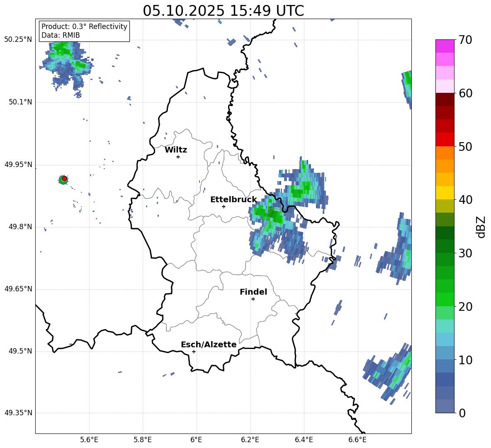Click the cross marker below Ettelbruck
Image resolution: width=491 pixels, height=448 pixels.
point(224,206)
